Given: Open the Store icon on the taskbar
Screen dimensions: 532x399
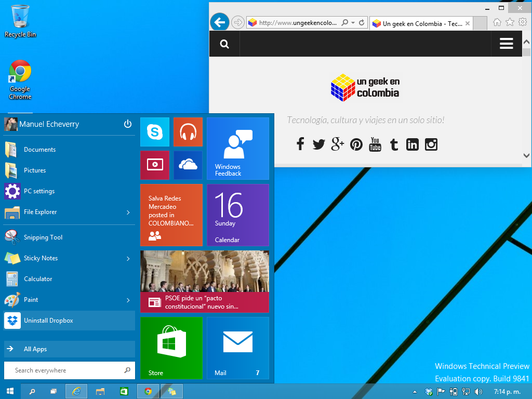Looking at the screenshot, I should click(124, 392).
